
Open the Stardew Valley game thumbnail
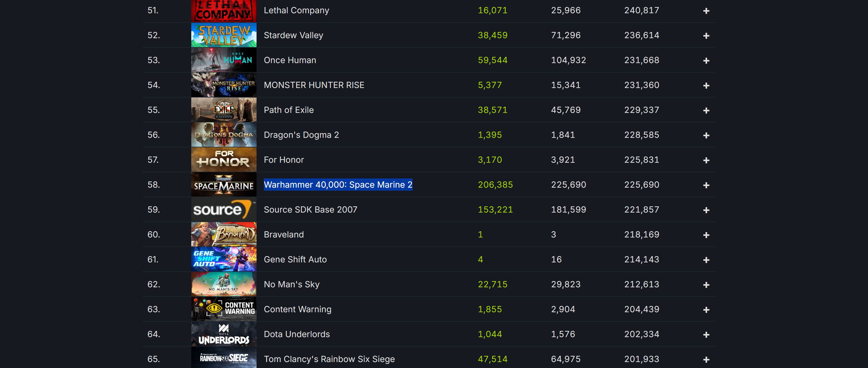224,35
